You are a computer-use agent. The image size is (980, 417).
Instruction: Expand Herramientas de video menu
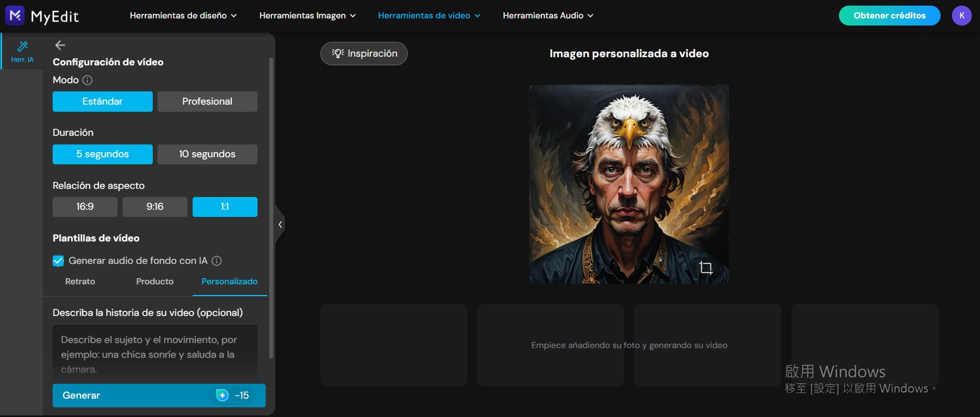(x=429, y=15)
